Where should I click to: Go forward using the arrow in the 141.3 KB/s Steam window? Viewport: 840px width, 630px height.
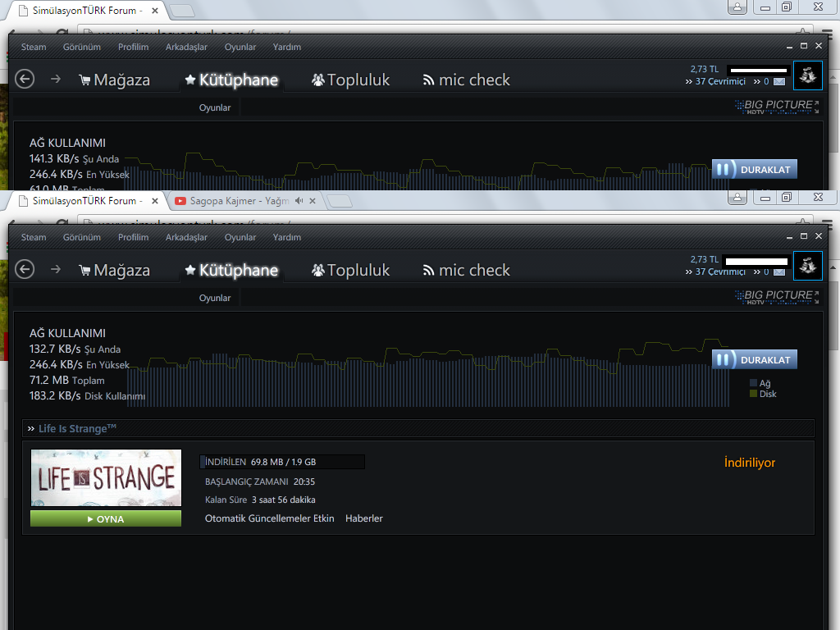(56, 79)
